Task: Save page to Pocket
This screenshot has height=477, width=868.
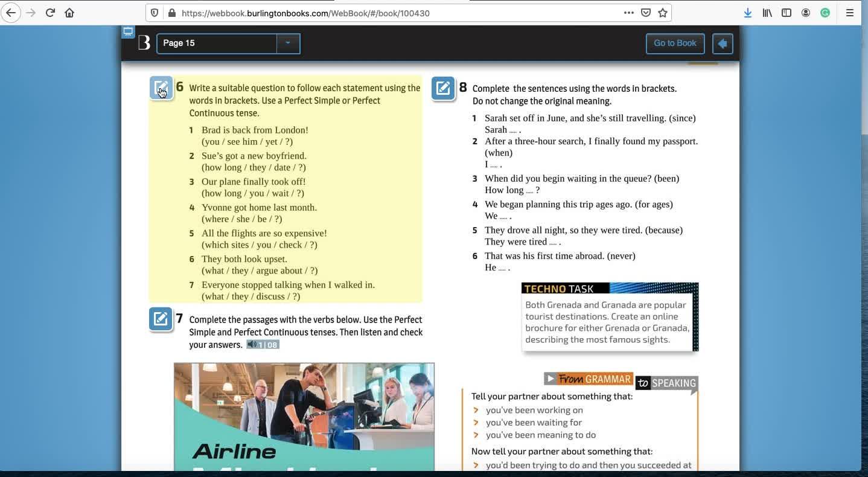Action: [x=645, y=13]
